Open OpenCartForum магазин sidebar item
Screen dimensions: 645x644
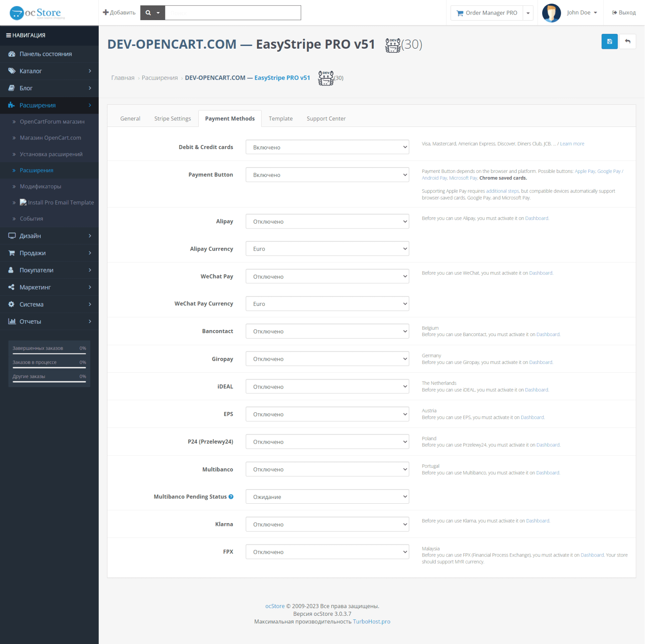tap(52, 122)
